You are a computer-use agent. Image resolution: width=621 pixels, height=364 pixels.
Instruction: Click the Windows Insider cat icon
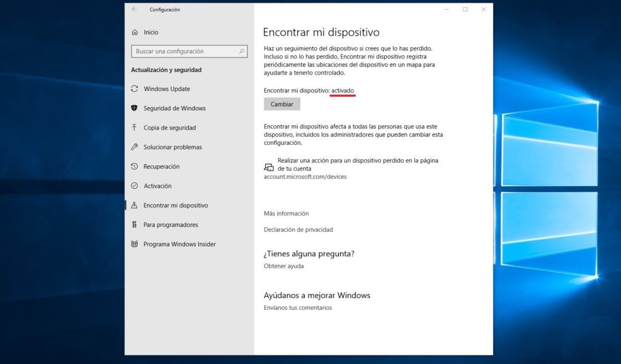tap(134, 243)
